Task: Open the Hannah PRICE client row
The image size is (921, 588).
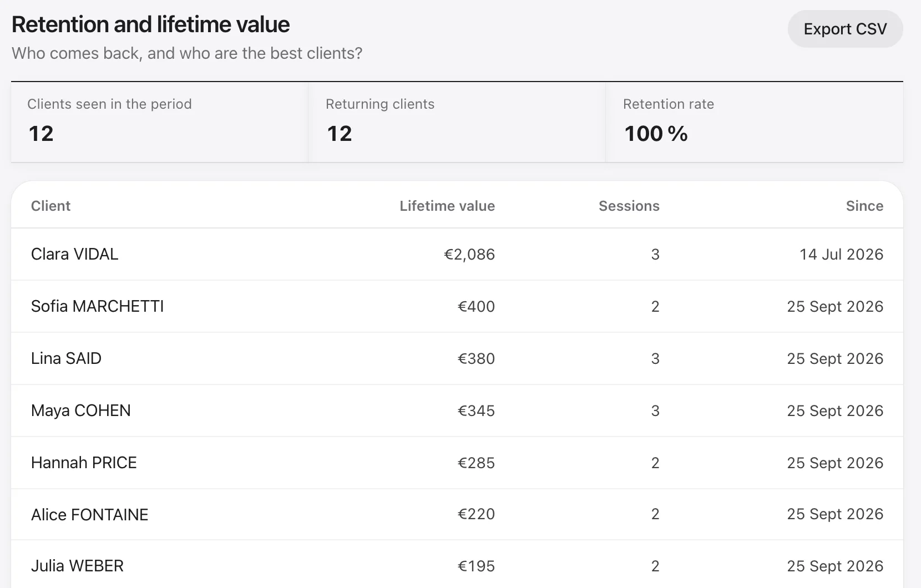Action: [x=457, y=463]
